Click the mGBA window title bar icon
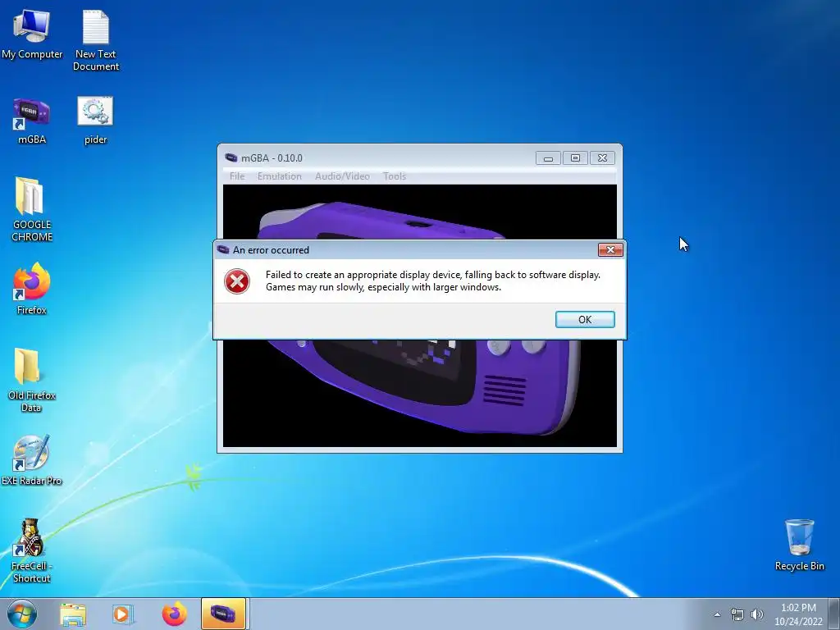The width and height of the screenshot is (840, 630). (x=231, y=157)
